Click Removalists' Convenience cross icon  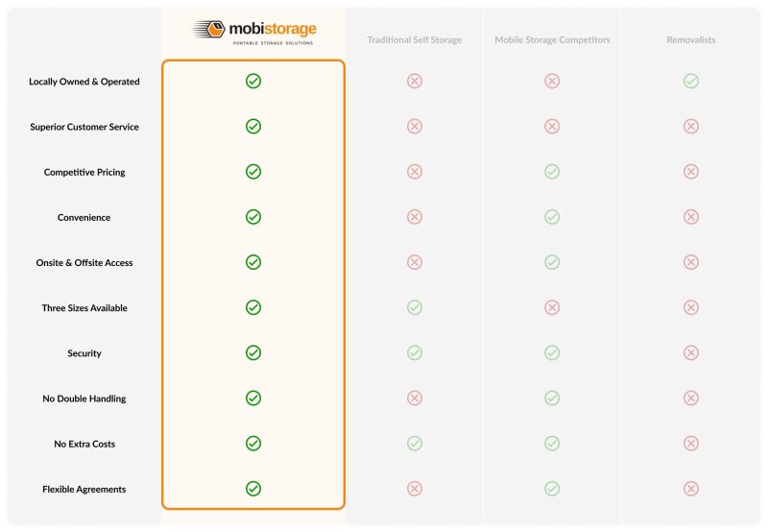coord(690,217)
